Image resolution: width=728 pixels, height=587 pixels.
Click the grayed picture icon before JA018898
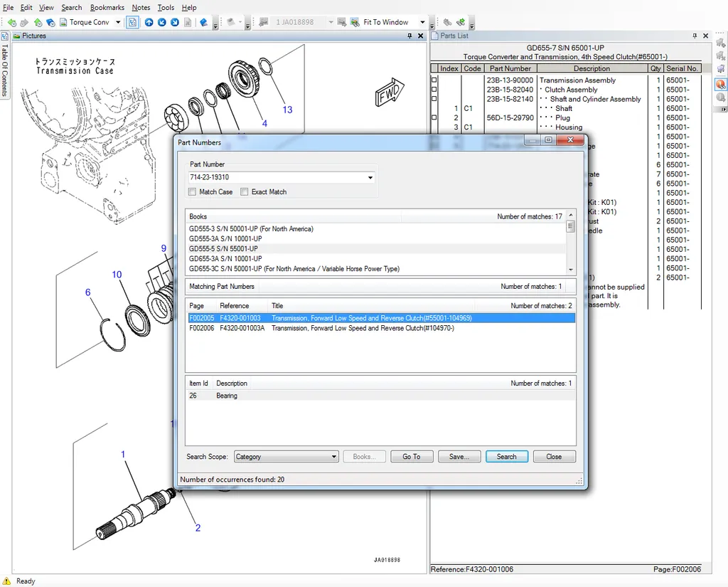coord(264,22)
